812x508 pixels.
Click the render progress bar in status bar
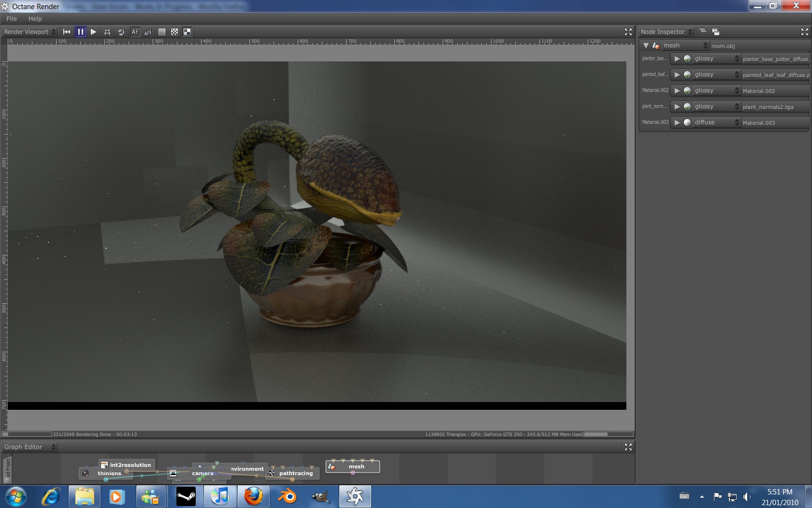pos(27,434)
